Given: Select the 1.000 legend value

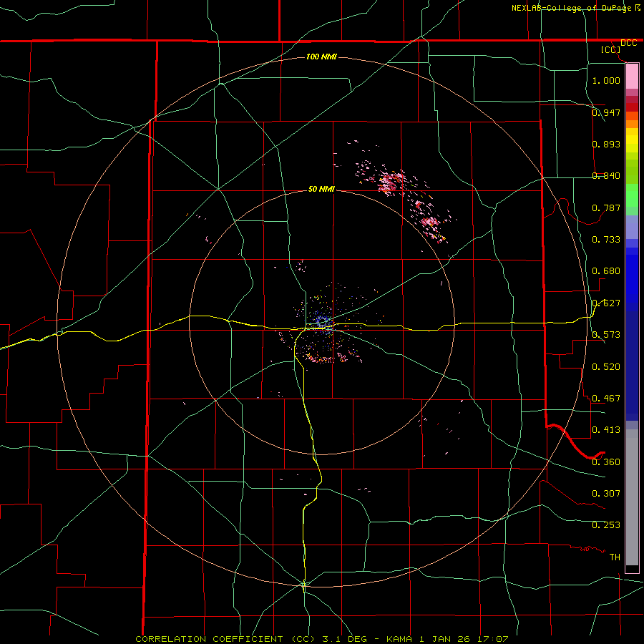Looking at the screenshot, I should 606,80.
